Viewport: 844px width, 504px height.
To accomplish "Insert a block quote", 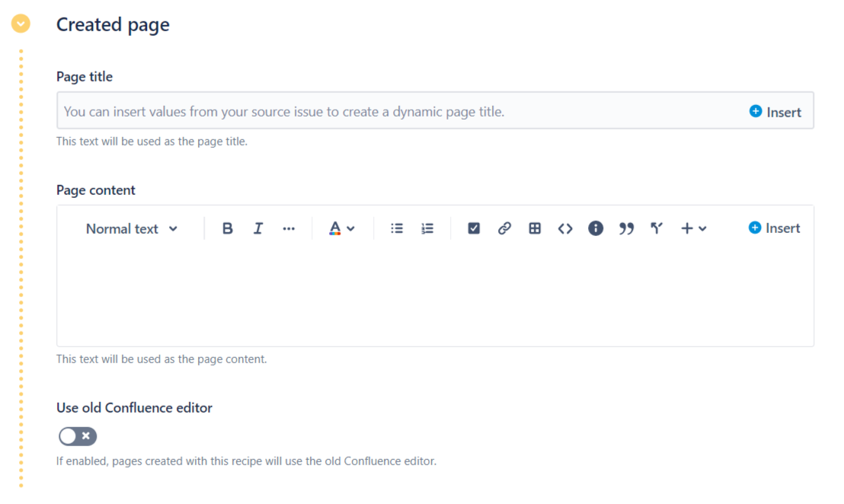I will click(626, 228).
